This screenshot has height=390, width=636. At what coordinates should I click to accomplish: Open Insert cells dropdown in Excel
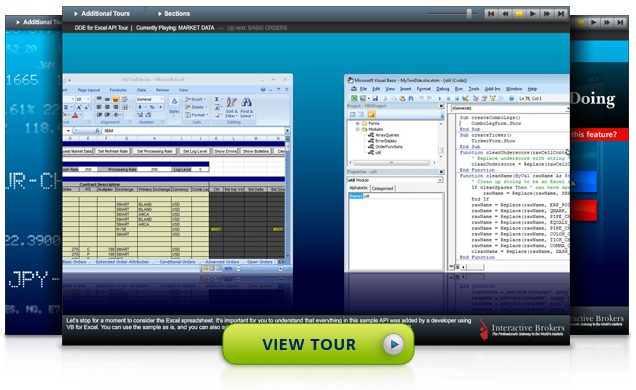pos(196,99)
